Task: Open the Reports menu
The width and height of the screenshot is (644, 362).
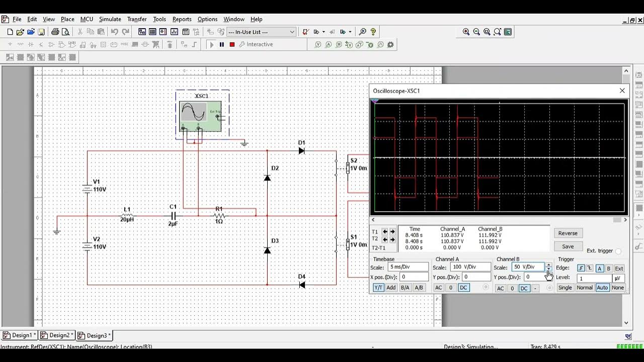Action: pos(182,19)
